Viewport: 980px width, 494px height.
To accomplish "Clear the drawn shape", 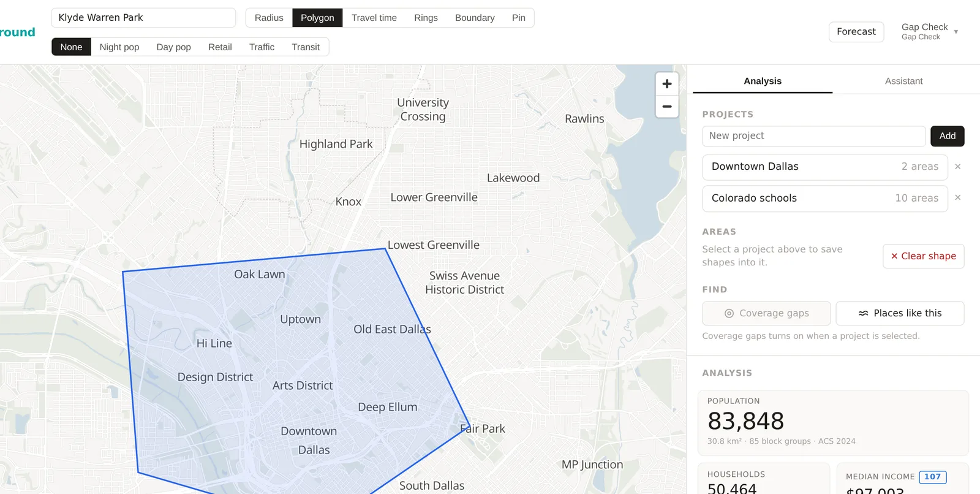I will coord(924,256).
